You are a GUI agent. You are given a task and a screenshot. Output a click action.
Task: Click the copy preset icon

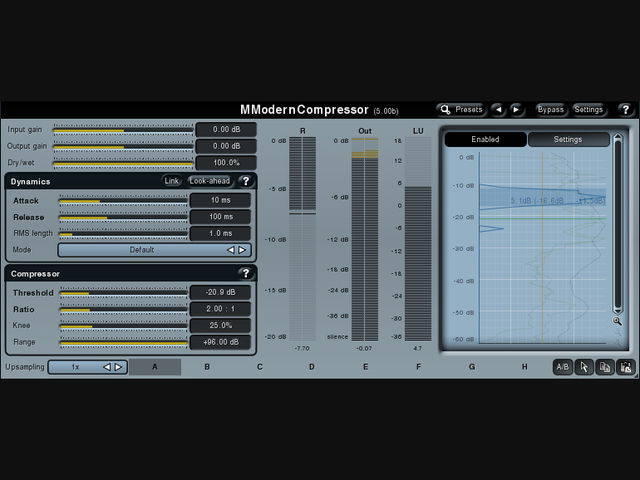click(x=604, y=367)
